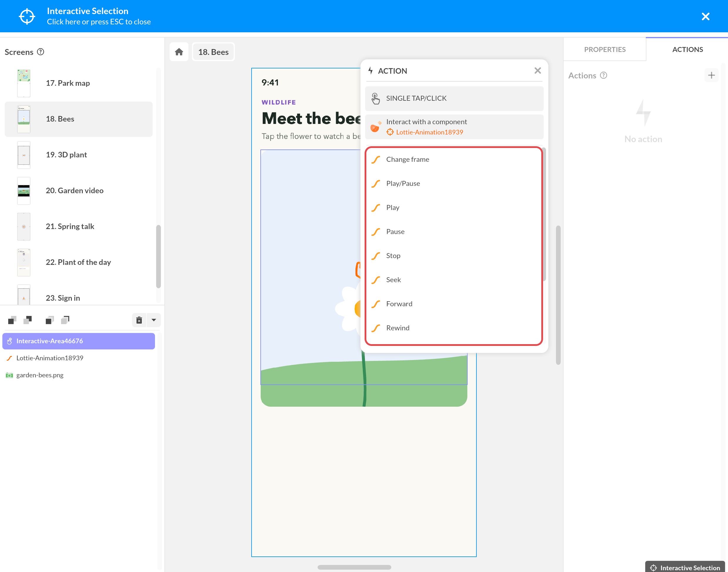
Task: Choose the Rewind action
Action: [x=454, y=328]
